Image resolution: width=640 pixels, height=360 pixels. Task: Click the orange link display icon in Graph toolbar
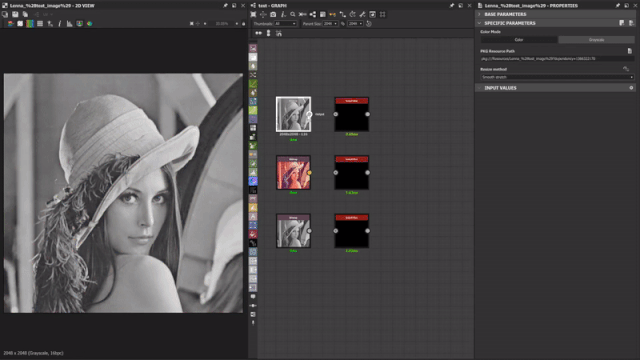coord(333,14)
